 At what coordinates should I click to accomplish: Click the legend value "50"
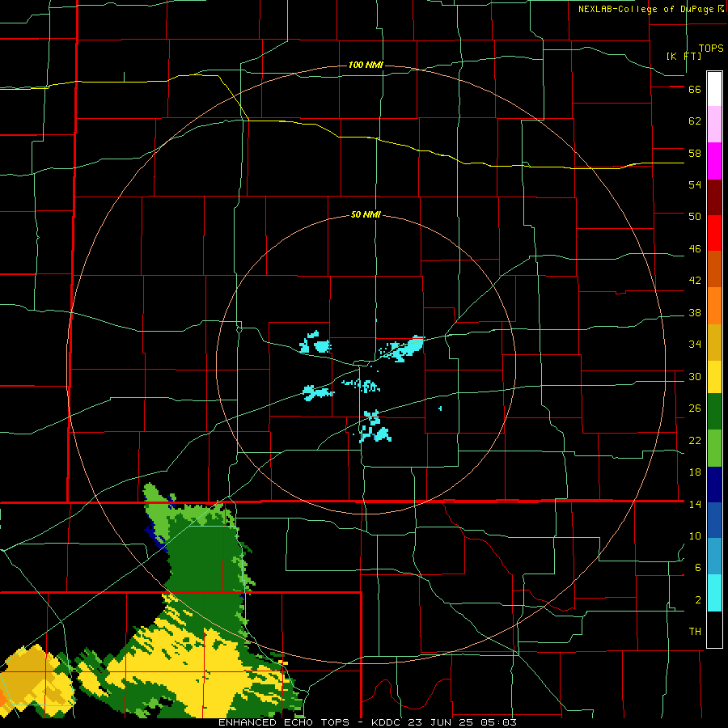(695, 217)
